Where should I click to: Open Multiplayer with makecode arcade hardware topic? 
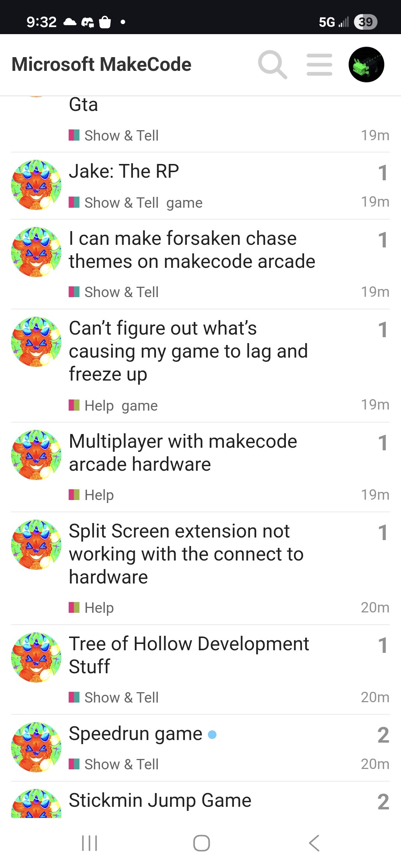[x=183, y=453]
